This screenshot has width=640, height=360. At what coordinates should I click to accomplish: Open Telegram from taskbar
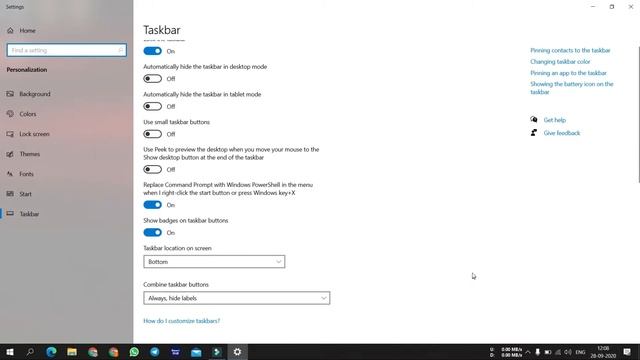coord(155,352)
